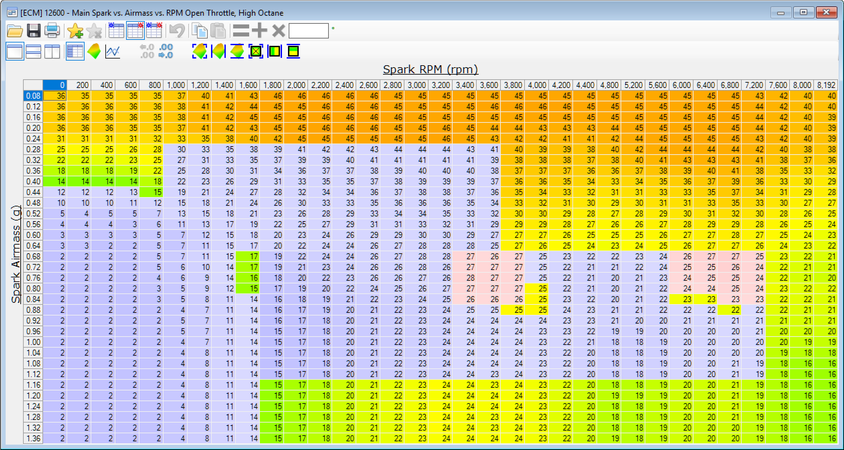Select the top-left corner select-all cell

tap(33, 85)
